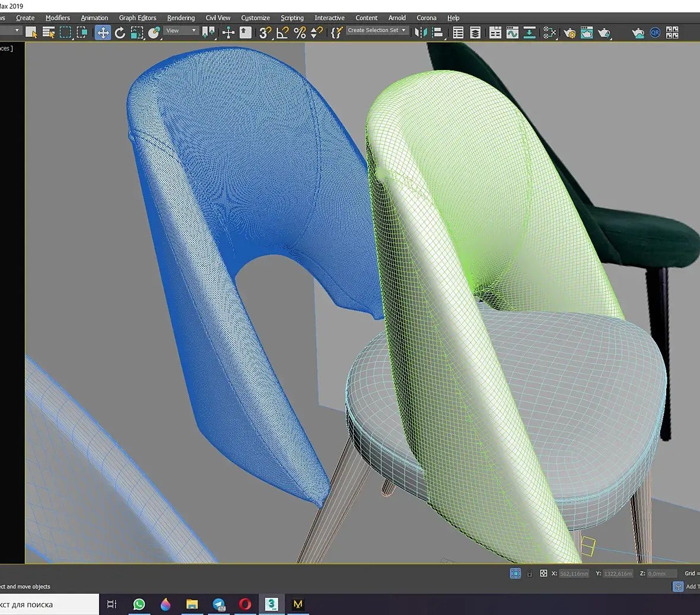Image resolution: width=700 pixels, height=615 pixels.
Task: Click the Windows Task View icon
Action: pos(112,604)
